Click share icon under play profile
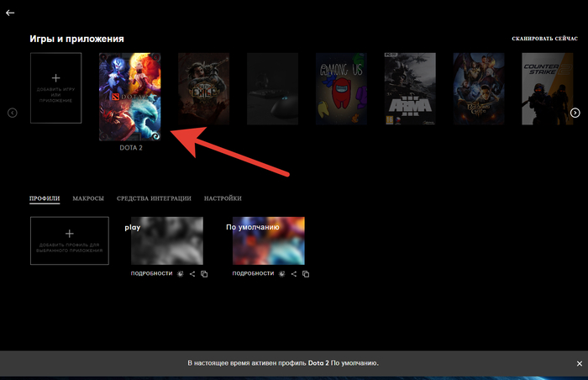 tap(192, 274)
